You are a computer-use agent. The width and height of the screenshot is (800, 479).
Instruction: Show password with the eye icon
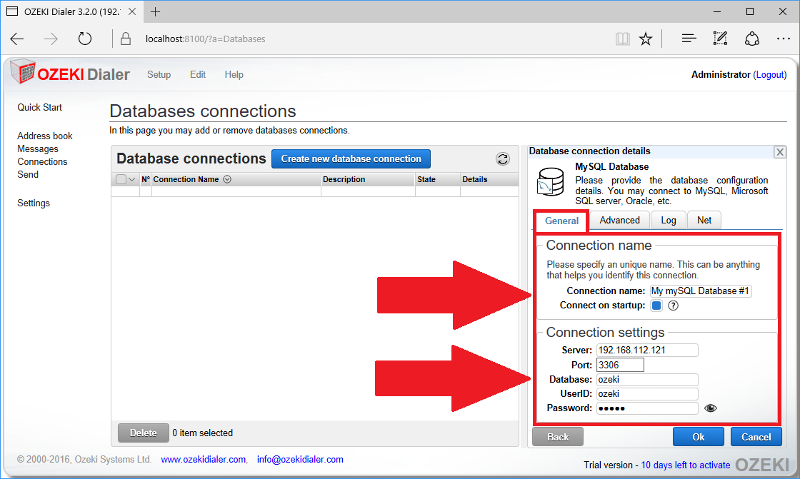tap(711, 408)
